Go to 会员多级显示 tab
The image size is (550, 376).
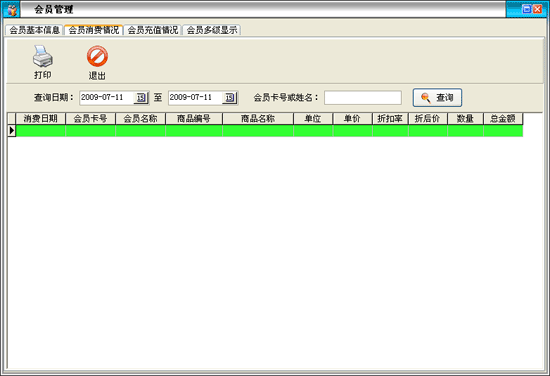click(x=212, y=30)
